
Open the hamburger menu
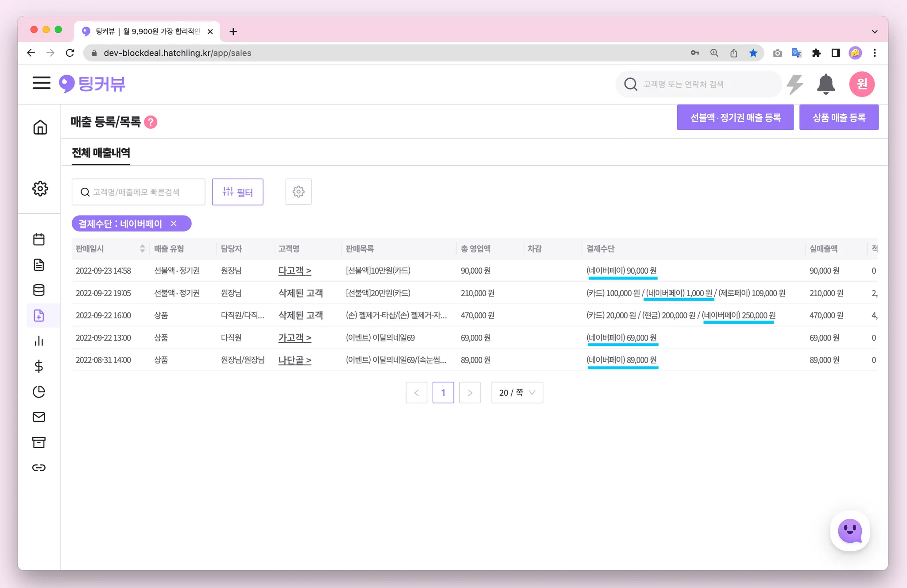(41, 83)
